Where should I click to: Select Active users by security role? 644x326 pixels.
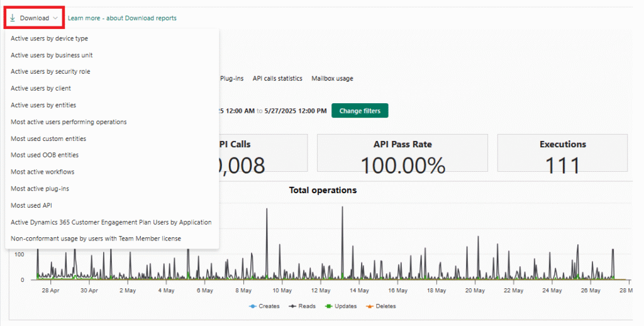pyautogui.click(x=50, y=72)
